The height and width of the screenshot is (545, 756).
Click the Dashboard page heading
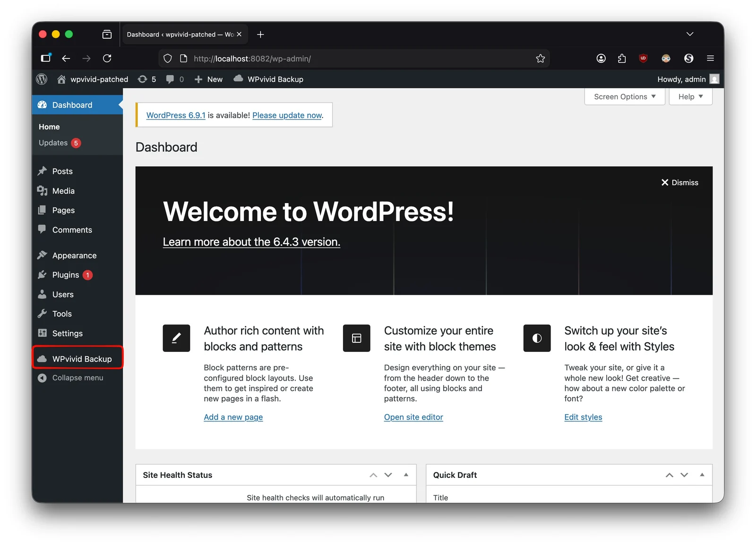coord(166,147)
